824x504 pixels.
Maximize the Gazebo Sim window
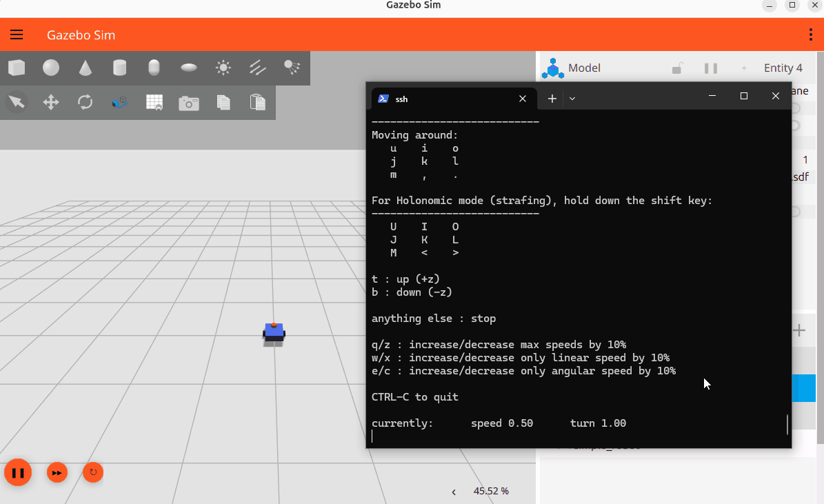[792, 6]
